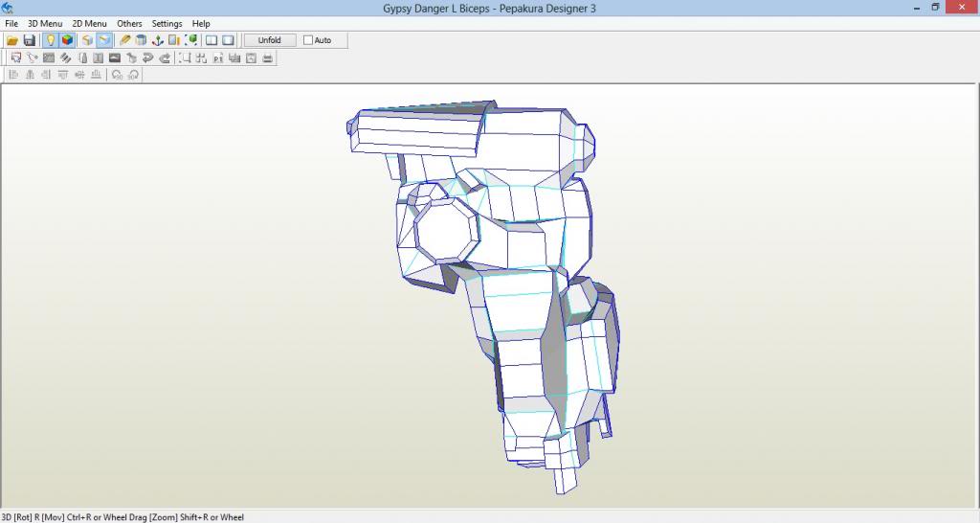Image resolution: width=980 pixels, height=523 pixels.
Task: Restore down the Pepakura Designer window
Action: tap(935, 8)
